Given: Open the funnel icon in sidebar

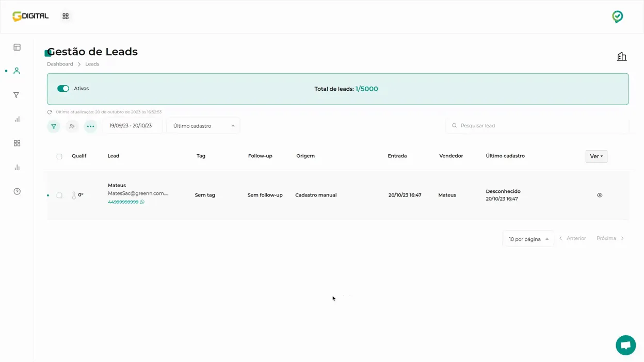Looking at the screenshot, I should click(17, 95).
